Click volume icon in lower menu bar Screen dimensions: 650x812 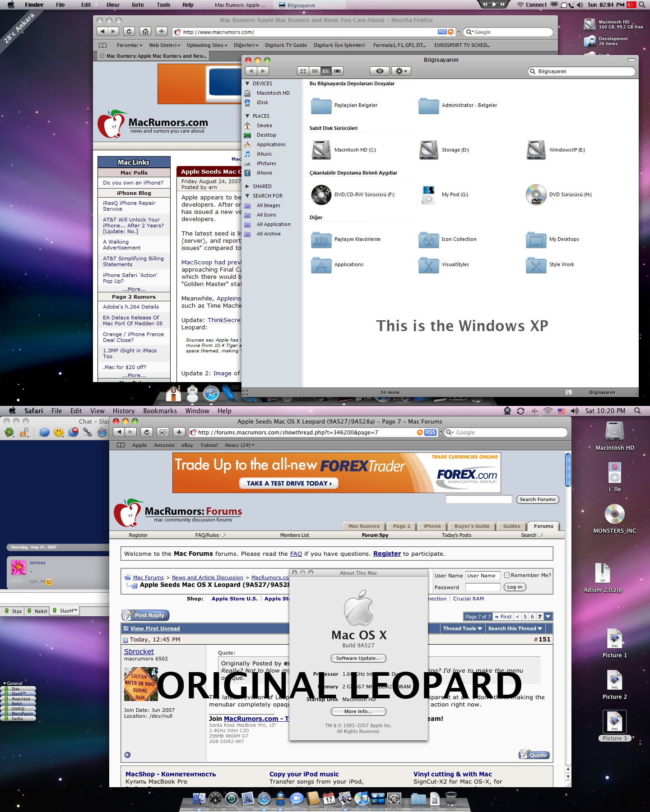(575, 411)
